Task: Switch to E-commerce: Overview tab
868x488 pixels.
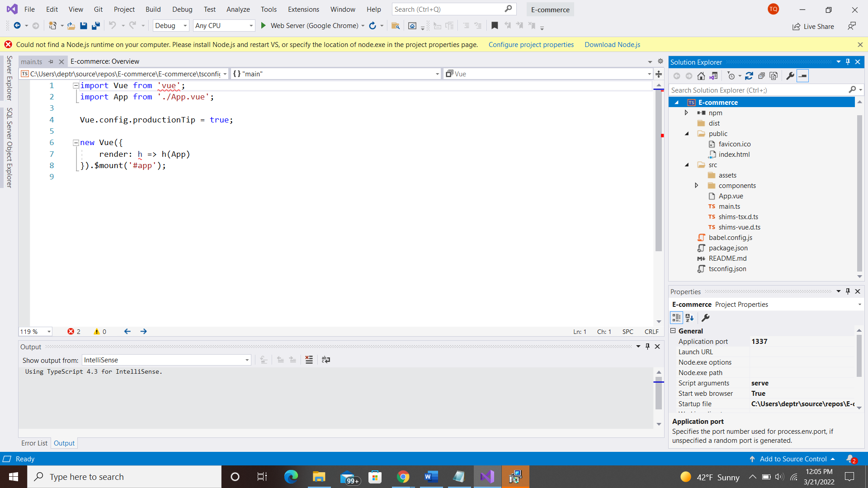Action: [x=105, y=61]
